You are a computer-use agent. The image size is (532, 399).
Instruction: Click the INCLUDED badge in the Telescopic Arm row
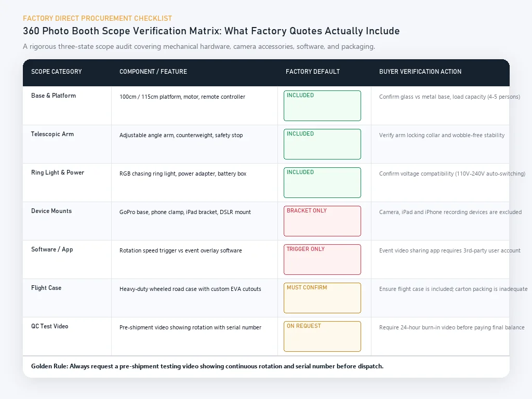322,144
